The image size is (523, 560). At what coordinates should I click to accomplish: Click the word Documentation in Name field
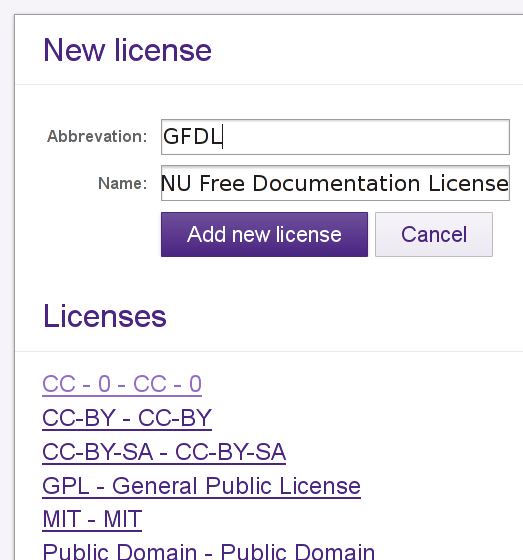(x=336, y=183)
